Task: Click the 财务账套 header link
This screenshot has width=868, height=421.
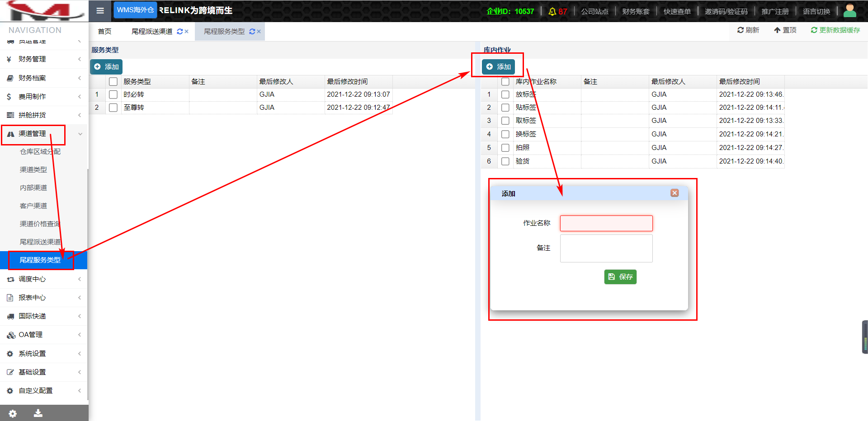Action: [x=636, y=11]
